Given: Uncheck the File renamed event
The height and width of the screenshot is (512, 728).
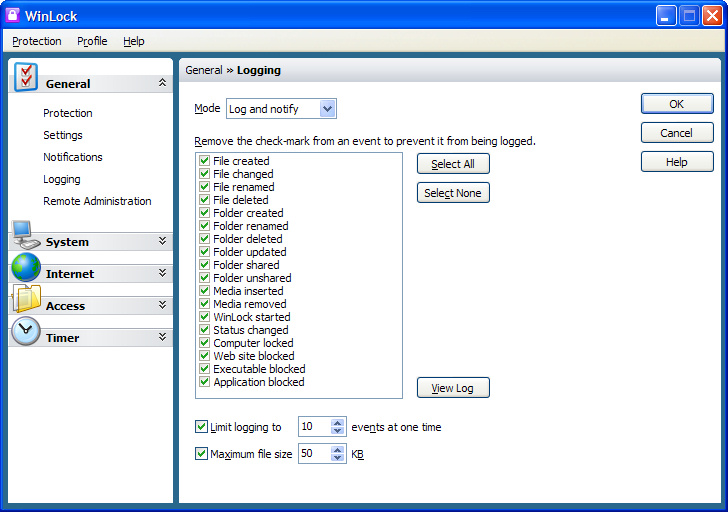Looking at the screenshot, I should (x=204, y=187).
